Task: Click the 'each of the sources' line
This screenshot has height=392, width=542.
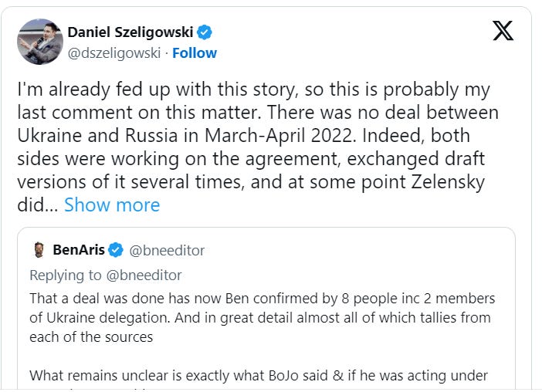Action: 91,337
